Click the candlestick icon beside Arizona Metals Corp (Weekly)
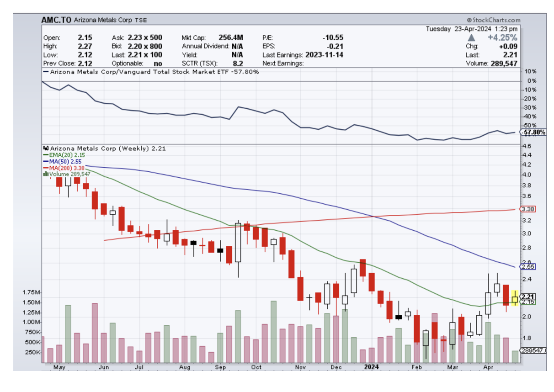Image resolution: width=554 pixels, height=392 pixels. tap(45, 148)
